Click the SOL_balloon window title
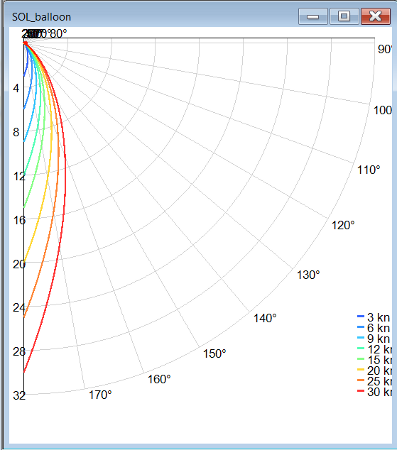 [x=41, y=17]
